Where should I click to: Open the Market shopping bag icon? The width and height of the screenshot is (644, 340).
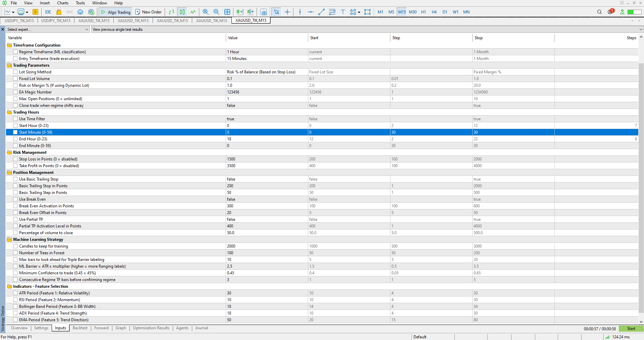[x=59, y=12]
